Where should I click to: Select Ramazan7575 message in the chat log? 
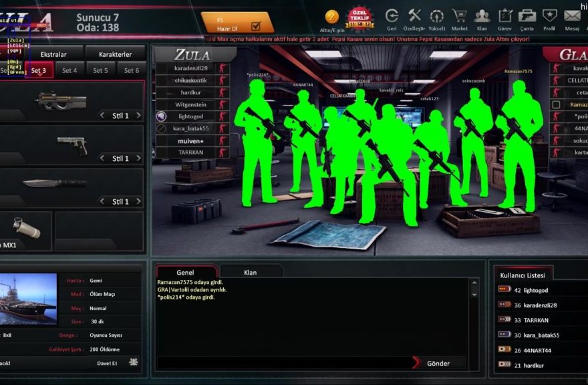point(190,282)
